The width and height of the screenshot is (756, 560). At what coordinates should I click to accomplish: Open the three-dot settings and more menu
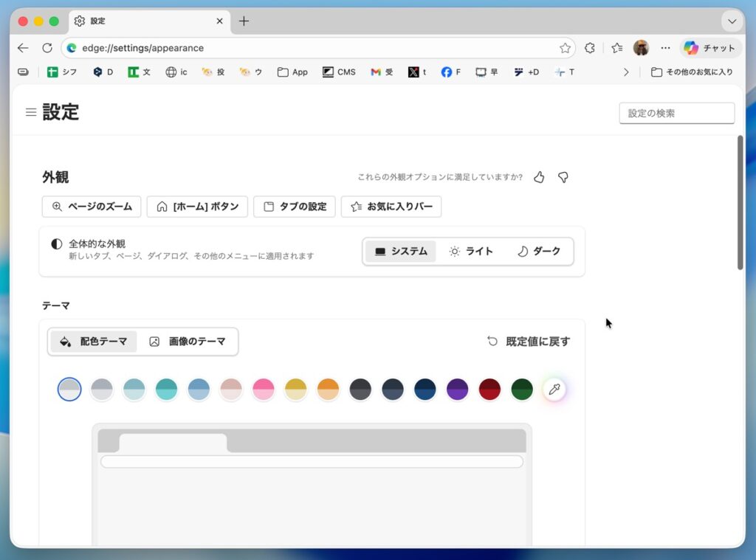point(665,48)
